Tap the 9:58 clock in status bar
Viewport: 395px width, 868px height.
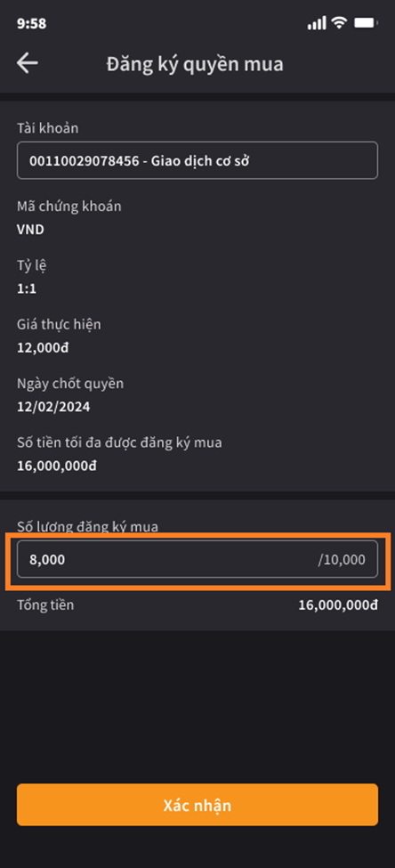(31, 23)
